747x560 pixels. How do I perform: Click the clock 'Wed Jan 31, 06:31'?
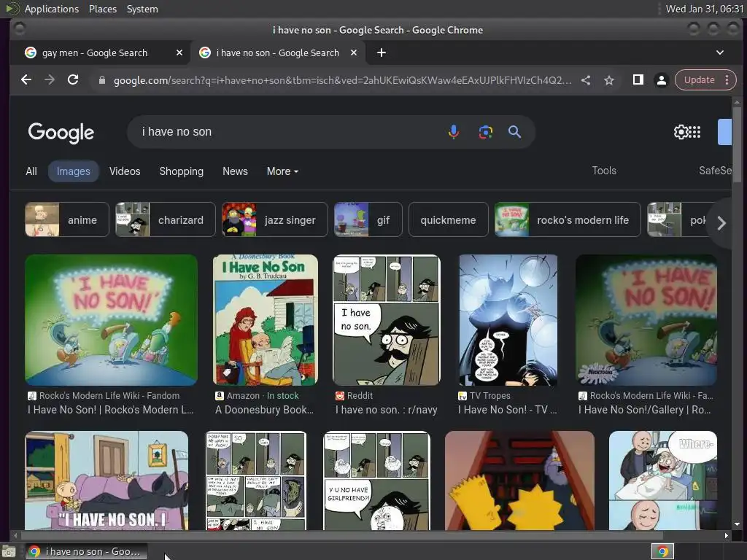704,9
